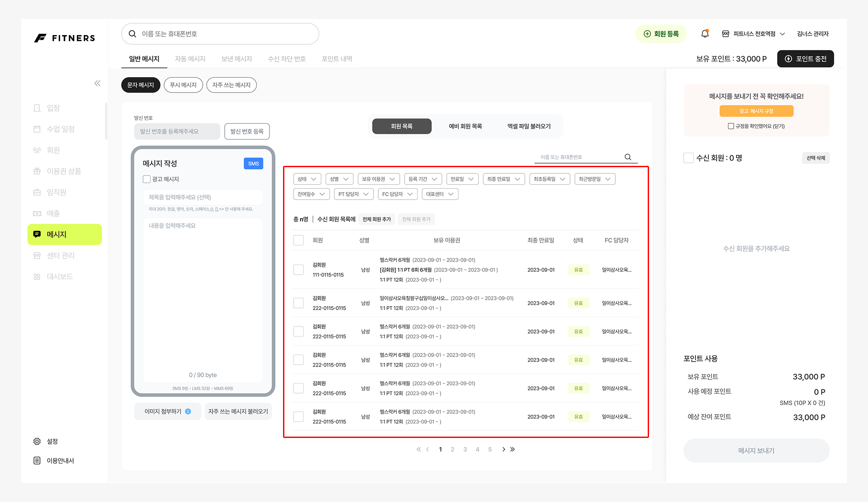The height and width of the screenshot is (502, 868).
Task: Switch to 자동 메시지 tab
Action: pos(190,59)
